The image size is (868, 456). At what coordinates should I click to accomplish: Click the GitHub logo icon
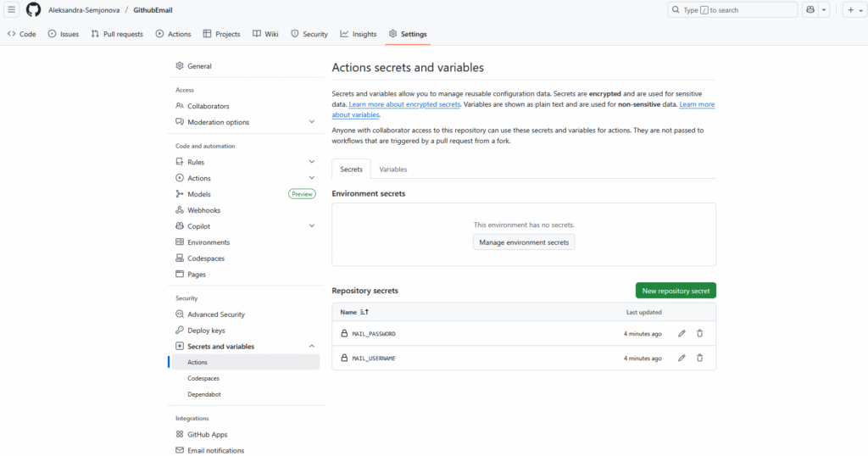33,10
